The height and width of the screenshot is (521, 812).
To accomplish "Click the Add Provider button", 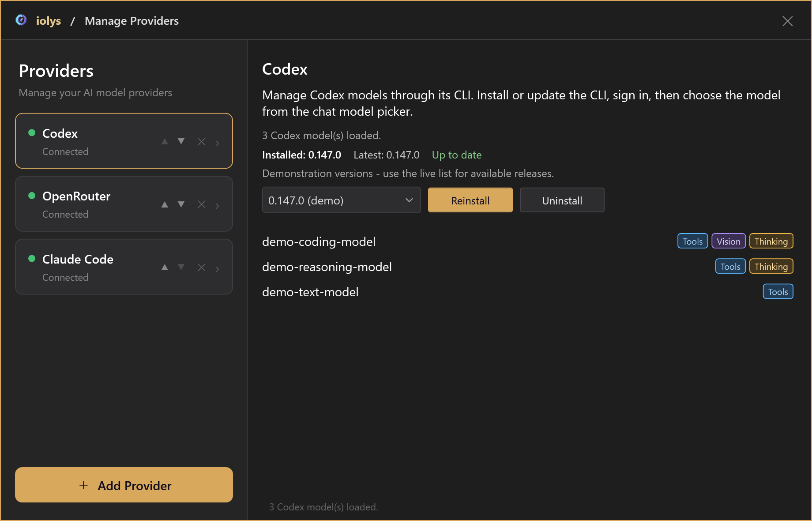I will 124,485.
